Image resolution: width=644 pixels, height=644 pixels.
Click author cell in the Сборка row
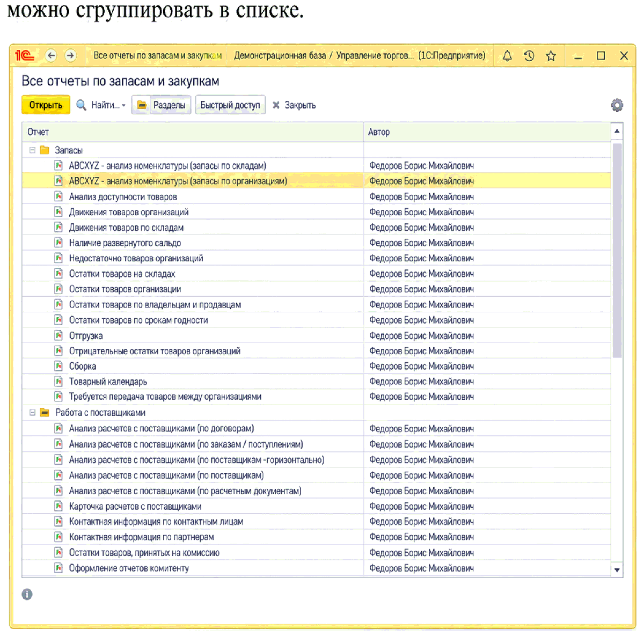point(487,366)
